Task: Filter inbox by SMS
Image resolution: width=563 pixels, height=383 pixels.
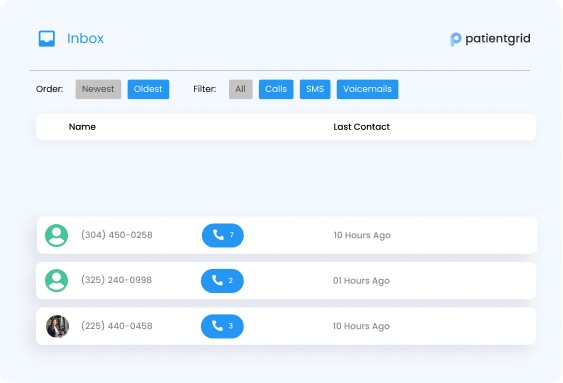Action: click(315, 89)
